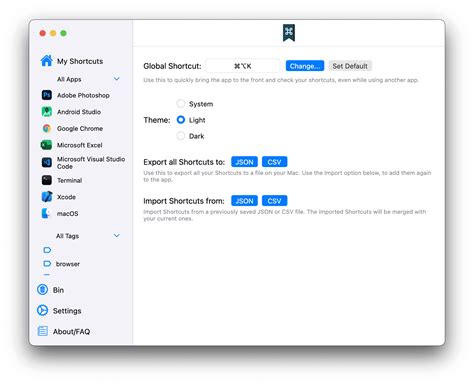
Task: Select the Dark theme option
Action: [x=181, y=136]
